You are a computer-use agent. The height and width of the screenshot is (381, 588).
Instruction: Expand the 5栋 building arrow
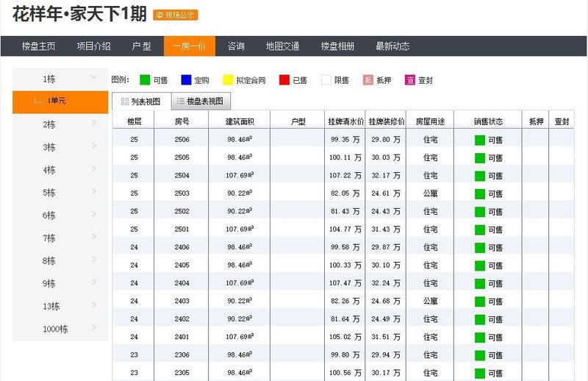[x=94, y=193]
